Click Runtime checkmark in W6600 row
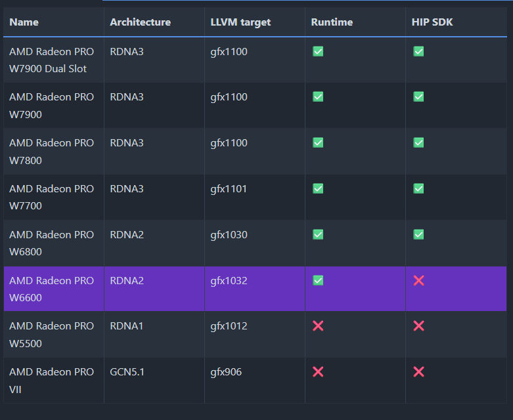513x420 pixels. (x=318, y=280)
